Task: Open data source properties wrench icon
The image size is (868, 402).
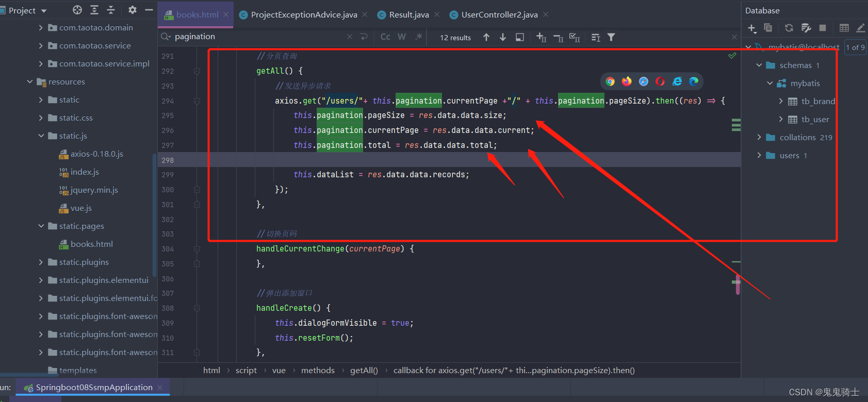Action: (x=806, y=28)
